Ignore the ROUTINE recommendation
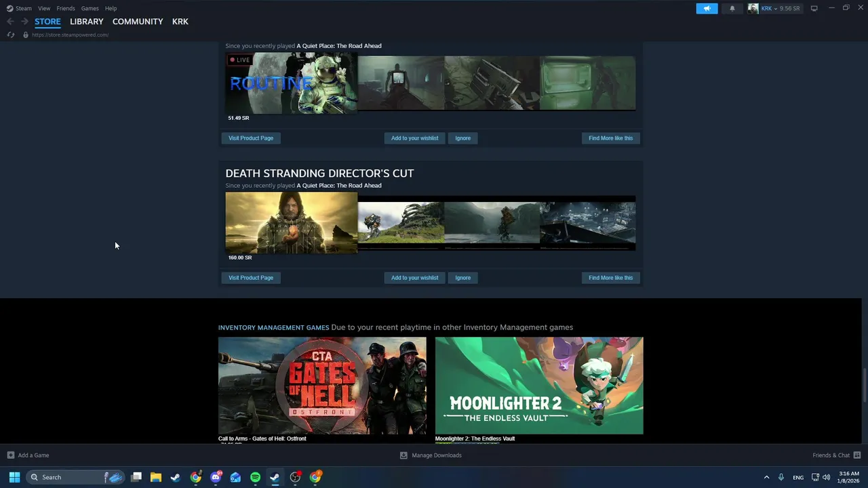Screen dimensions: 868x488 (x=463, y=138)
